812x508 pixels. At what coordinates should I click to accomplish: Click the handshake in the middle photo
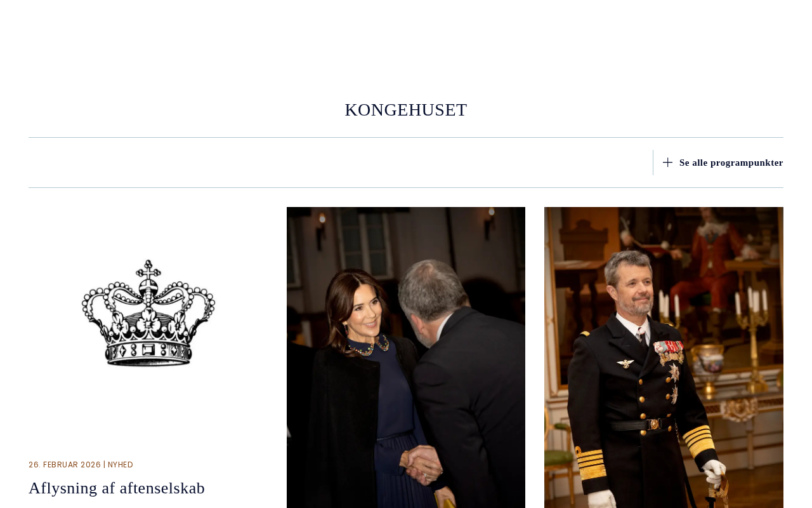coord(424,463)
